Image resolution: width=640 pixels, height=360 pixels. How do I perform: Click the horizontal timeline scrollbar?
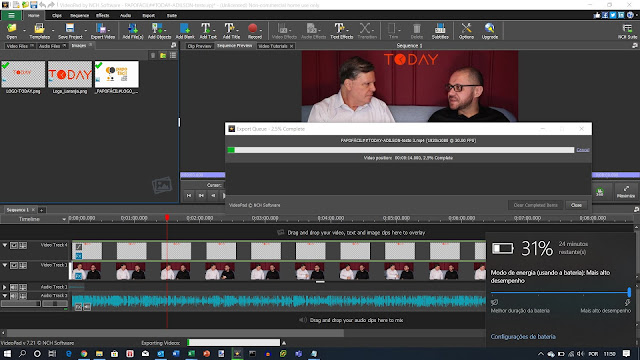[x=176, y=333]
